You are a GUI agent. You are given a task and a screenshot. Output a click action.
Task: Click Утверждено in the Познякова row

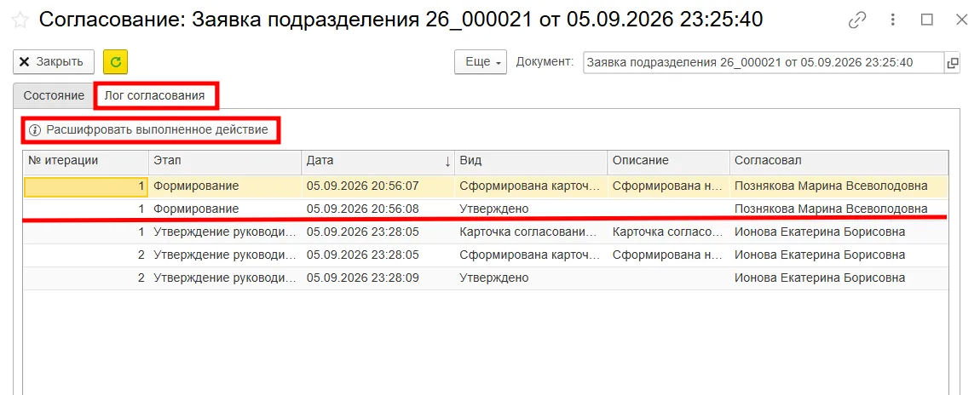(493, 209)
